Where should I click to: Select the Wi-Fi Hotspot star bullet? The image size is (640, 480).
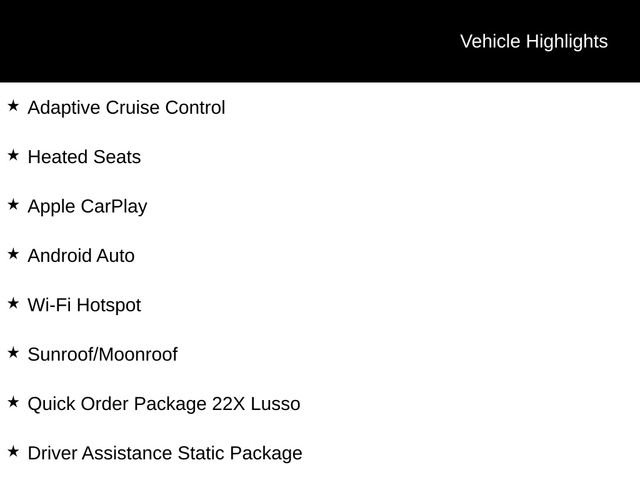tap(13, 303)
